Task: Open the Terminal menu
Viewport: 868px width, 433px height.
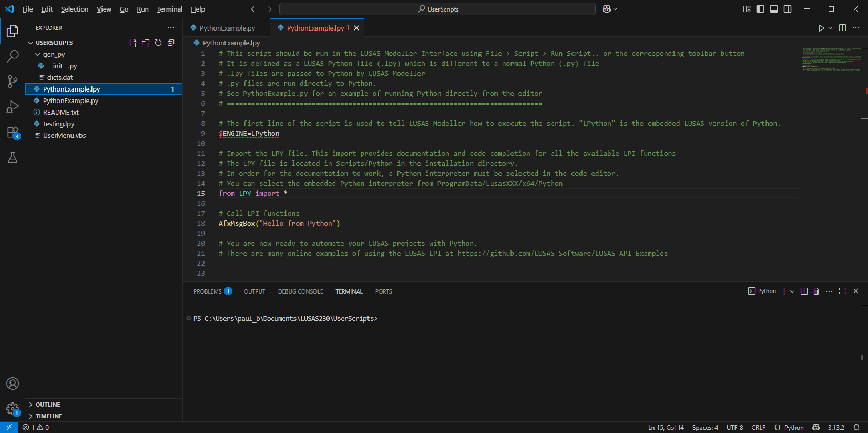Action: pos(169,9)
